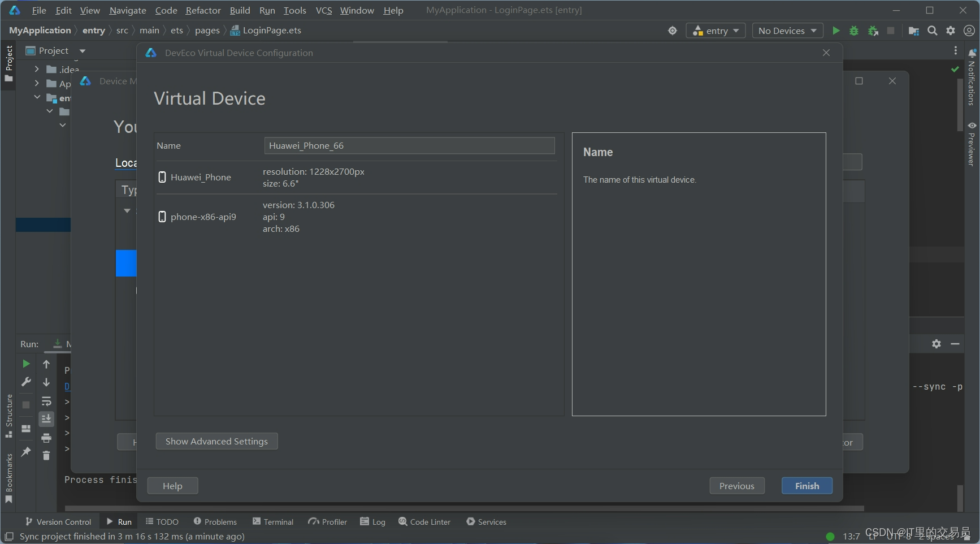This screenshot has width=980, height=544.
Task: Click pin tab icon in Run panel
Action: [26, 451]
